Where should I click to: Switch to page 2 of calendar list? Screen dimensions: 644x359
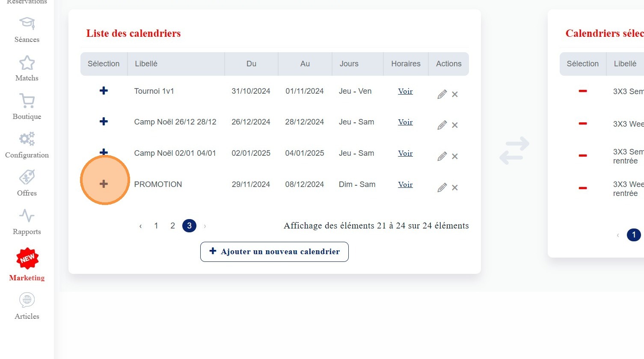172,226
